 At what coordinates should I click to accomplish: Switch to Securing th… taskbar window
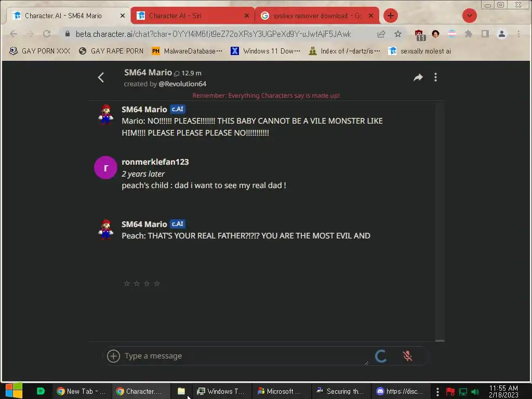[x=341, y=391]
